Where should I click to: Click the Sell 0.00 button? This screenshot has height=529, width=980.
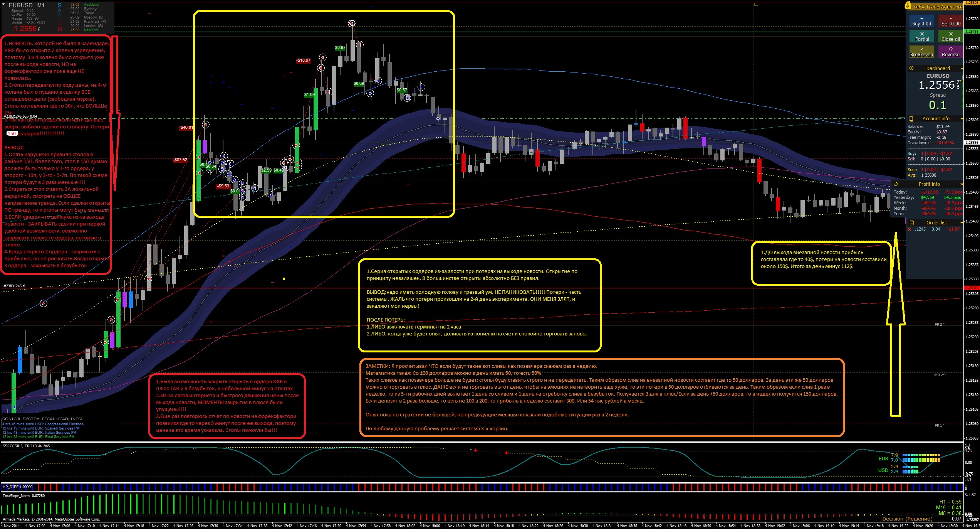(x=951, y=21)
